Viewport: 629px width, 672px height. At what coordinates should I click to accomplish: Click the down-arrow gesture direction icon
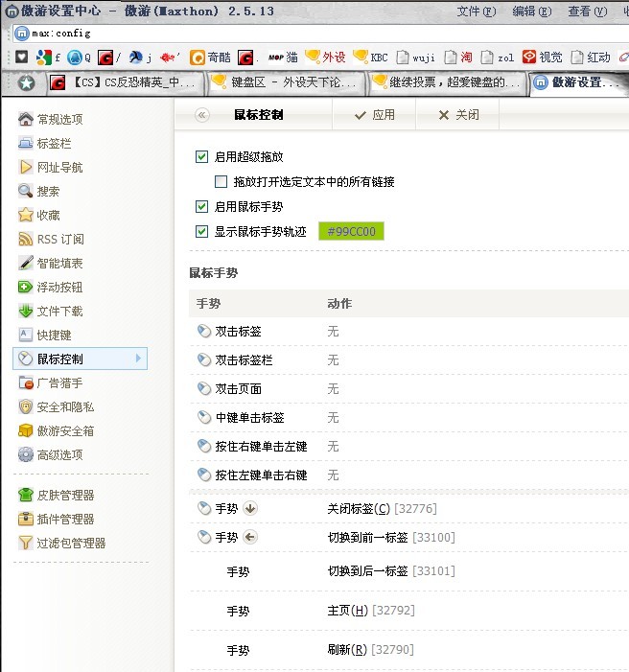[250, 508]
